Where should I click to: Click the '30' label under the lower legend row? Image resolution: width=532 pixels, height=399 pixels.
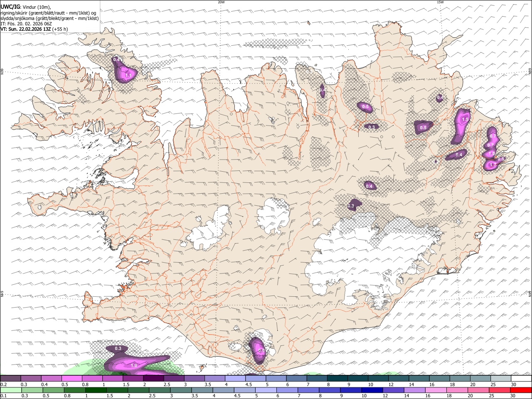514,396
